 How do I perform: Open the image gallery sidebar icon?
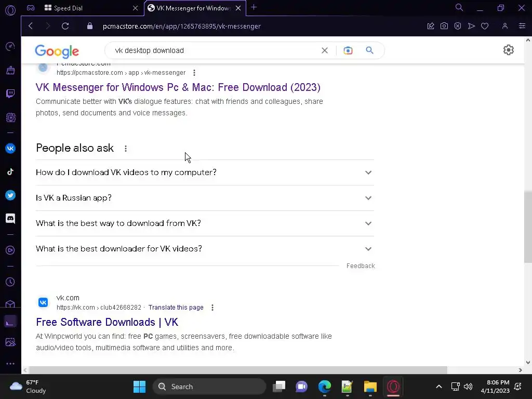click(x=10, y=342)
